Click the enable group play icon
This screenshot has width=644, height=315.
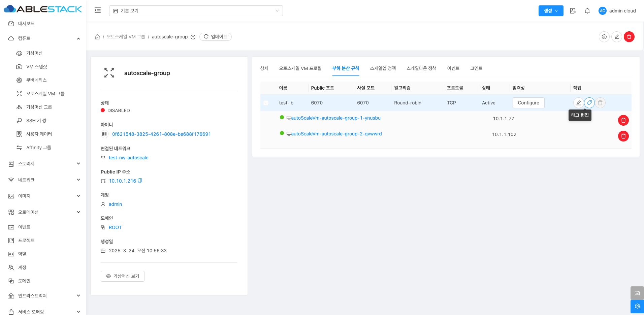(604, 37)
